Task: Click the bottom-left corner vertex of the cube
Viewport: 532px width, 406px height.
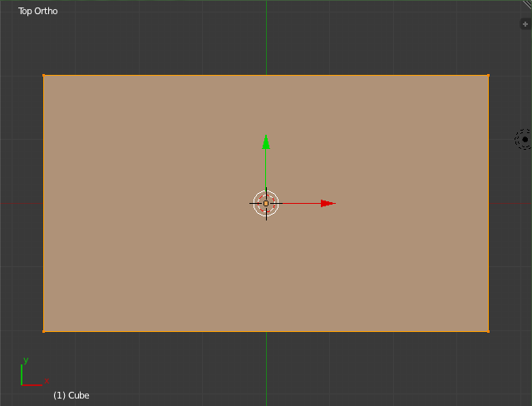Action: click(x=43, y=331)
